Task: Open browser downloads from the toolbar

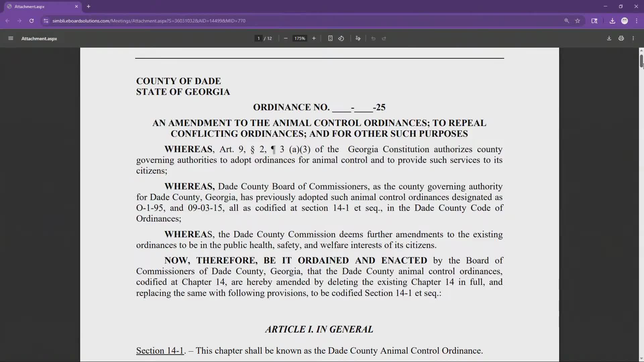Action: click(x=612, y=21)
